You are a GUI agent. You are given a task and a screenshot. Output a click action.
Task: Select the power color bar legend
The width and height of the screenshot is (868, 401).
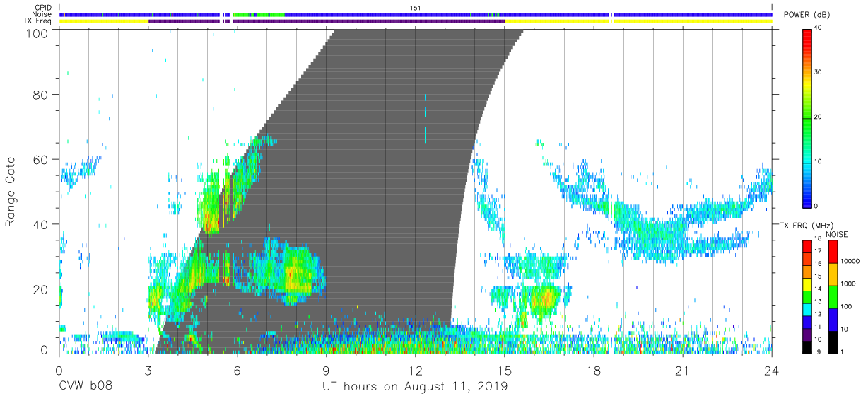click(807, 117)
